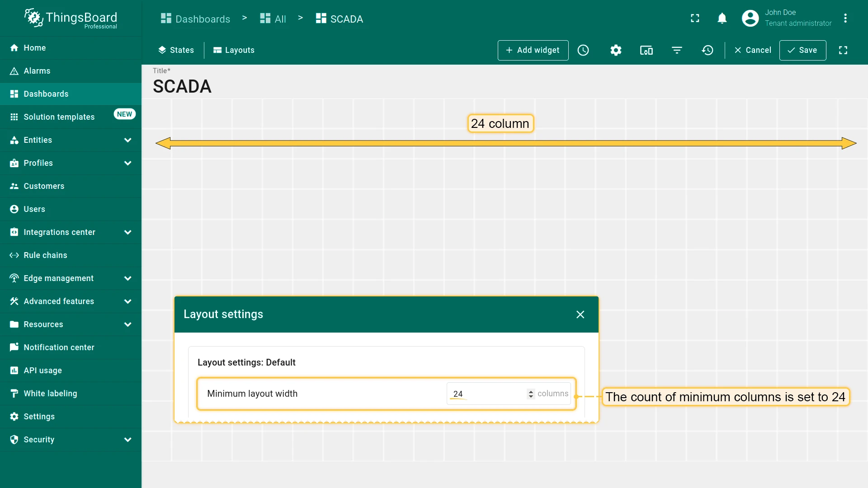The image size is (868, 488).
Task: Open the Customers page
Action: click(71, 186)
